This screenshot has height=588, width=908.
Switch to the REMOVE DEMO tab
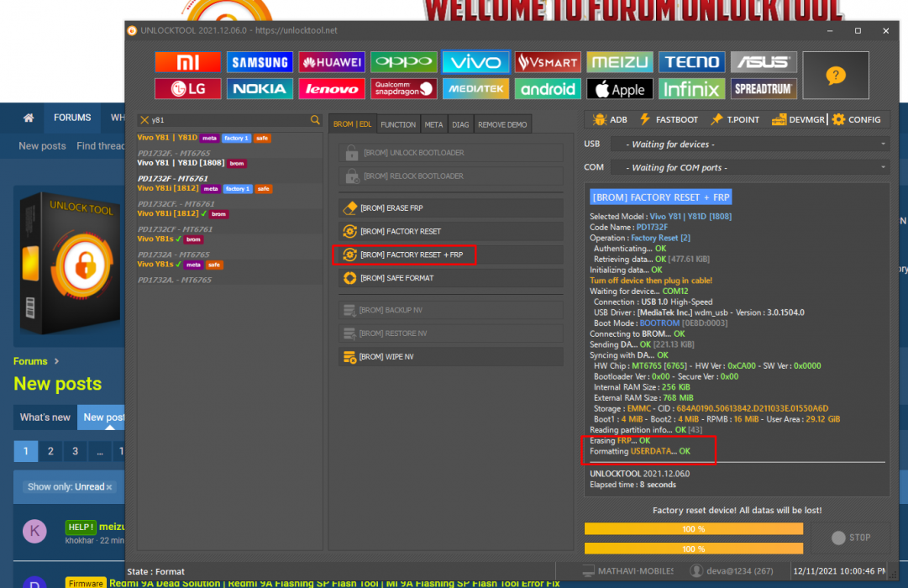coord(502,124)
